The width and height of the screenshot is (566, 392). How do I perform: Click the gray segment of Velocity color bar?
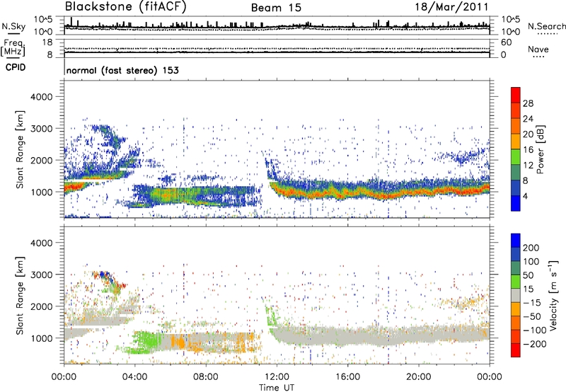click(516, 295)
